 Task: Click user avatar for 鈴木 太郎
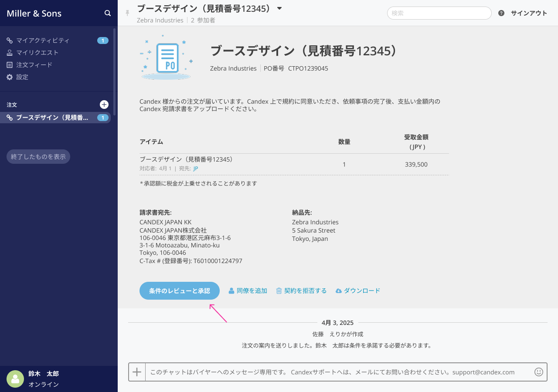point(15,379)
